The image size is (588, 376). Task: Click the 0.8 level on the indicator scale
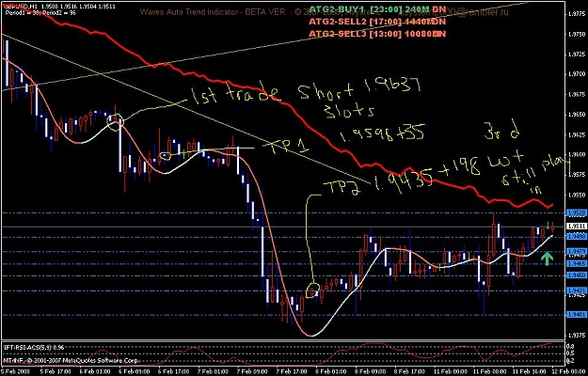(x=571, y=347)
